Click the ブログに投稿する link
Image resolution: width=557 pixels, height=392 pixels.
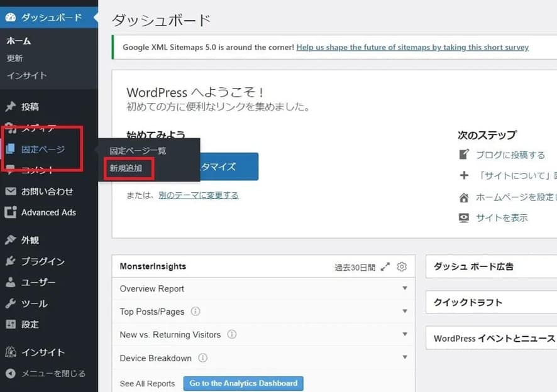(x=510, y=155)
